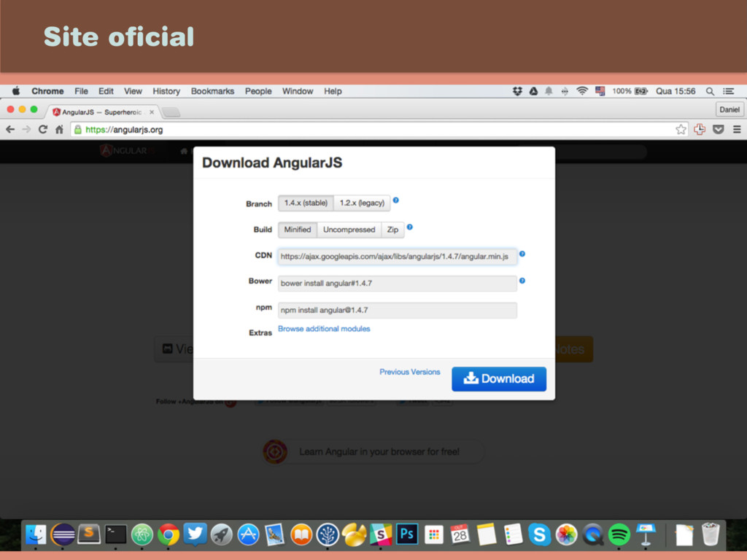Open the Chrome application menu
The height and width of the screenshot is (560, 747).
coord(47,91)
